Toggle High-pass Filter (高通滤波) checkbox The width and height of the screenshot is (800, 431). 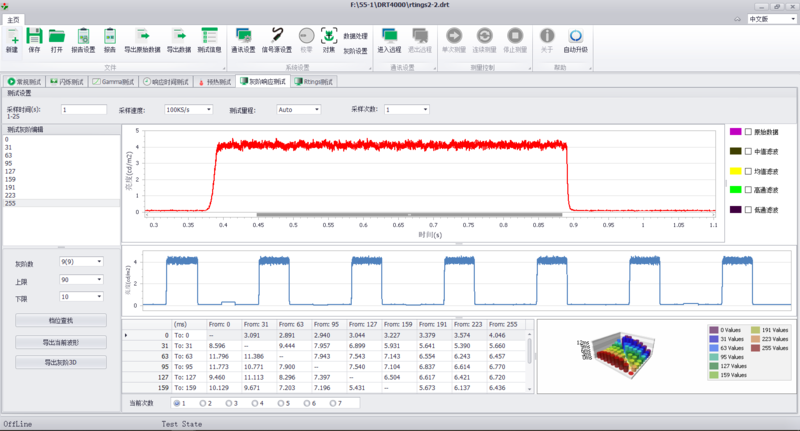pyautogui.click(x=748, y=190)
